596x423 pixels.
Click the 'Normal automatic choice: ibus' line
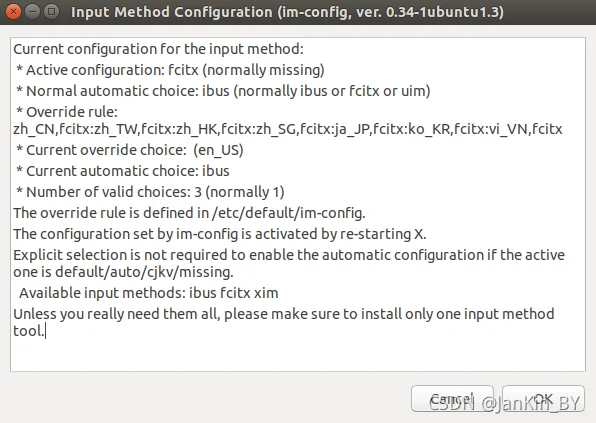click(x=223, y=91)
